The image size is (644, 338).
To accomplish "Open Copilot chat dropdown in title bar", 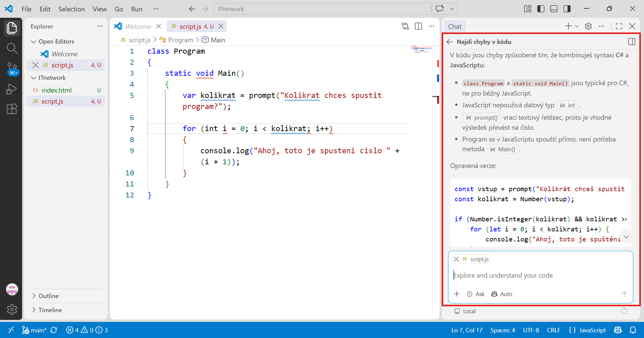I will pyautogui.click(x=452, y=9).
